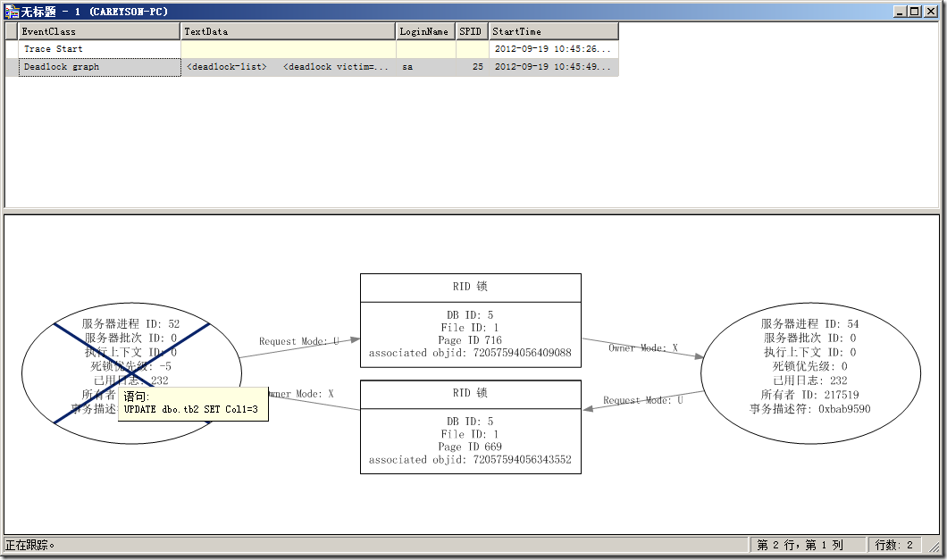Viewport: 947px width, 560px height.
Task: Maximize the trace window
Action: tap(915, 12)
